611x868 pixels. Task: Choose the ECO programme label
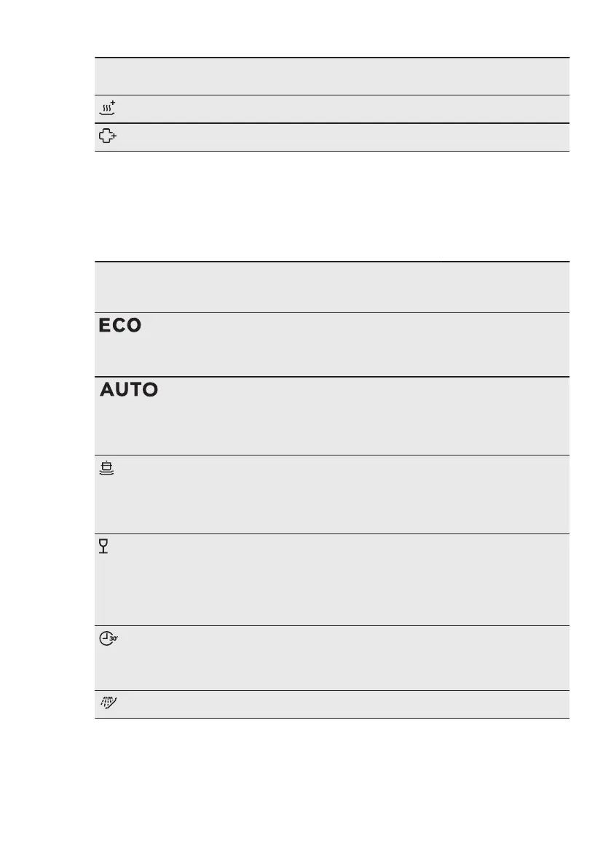point(121,326)
